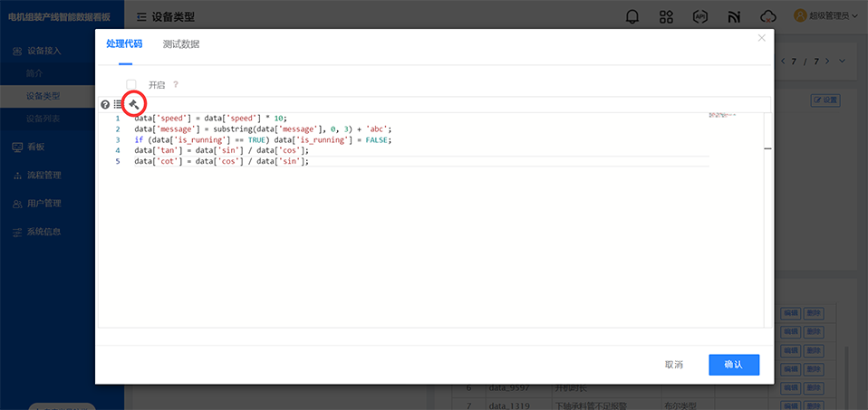868x410 pixels.
Task: Switch to the 测试数据 tab
Action: [181, 44]
